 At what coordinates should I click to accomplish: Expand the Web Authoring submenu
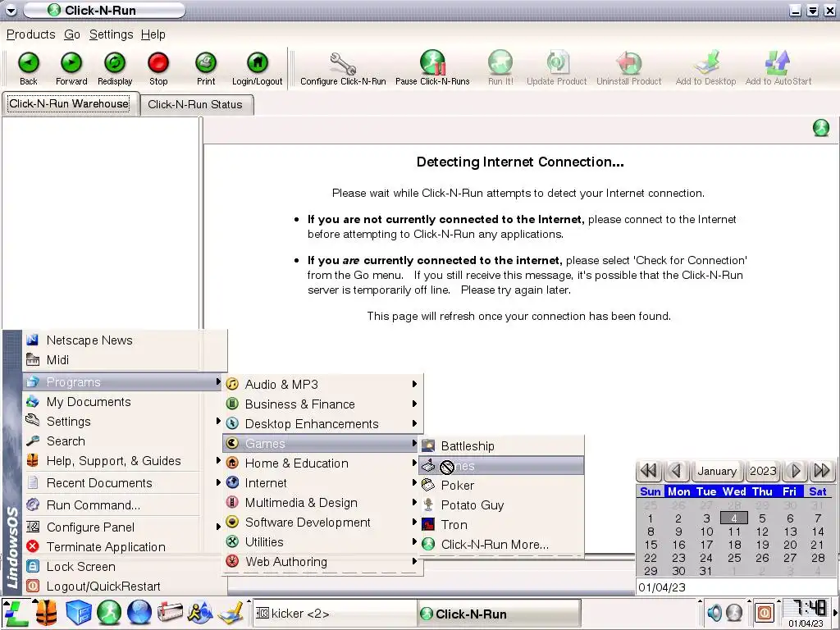322,562
